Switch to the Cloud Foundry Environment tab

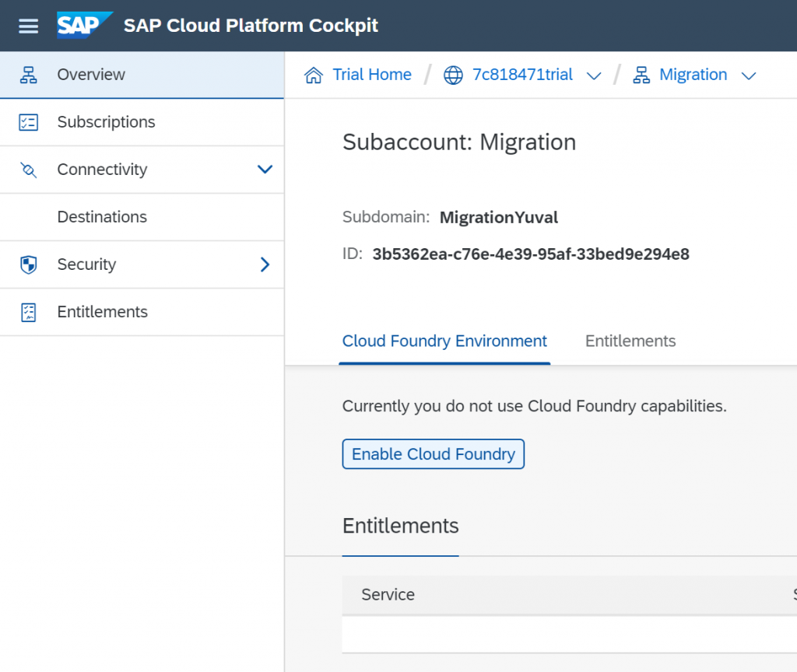444,341
